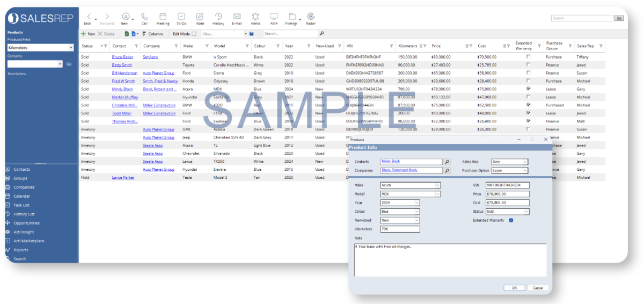This screenshot has height=304, width=644.
Task: Click More Options link in Products panel
Action: [17, 74]
